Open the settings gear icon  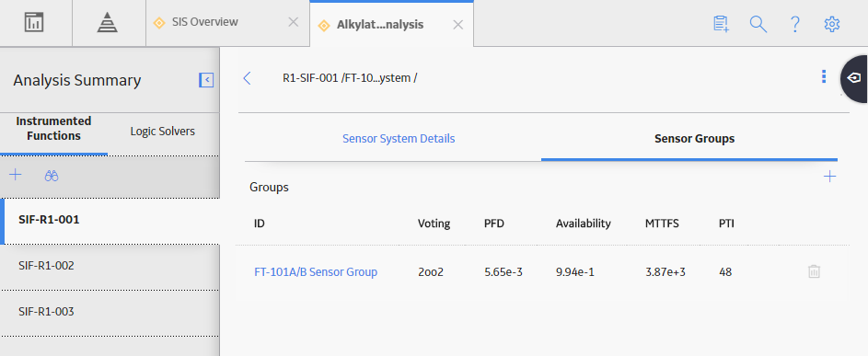(x=832, y=24)
